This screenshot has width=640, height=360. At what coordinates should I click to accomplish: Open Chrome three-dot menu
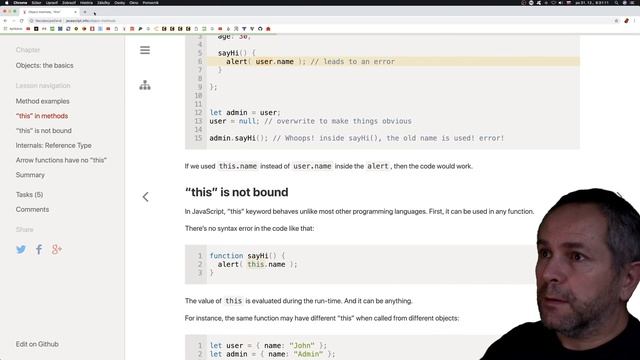click(635, 21)
